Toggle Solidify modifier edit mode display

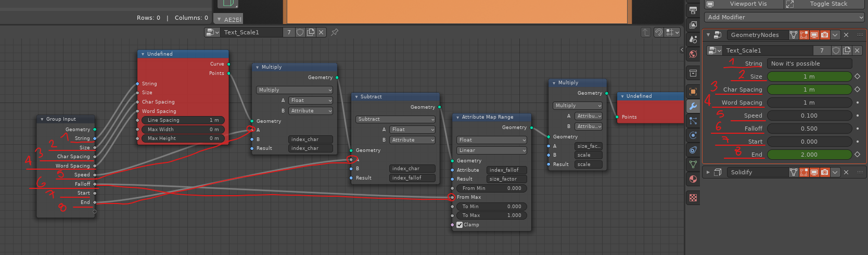(804, 172)
